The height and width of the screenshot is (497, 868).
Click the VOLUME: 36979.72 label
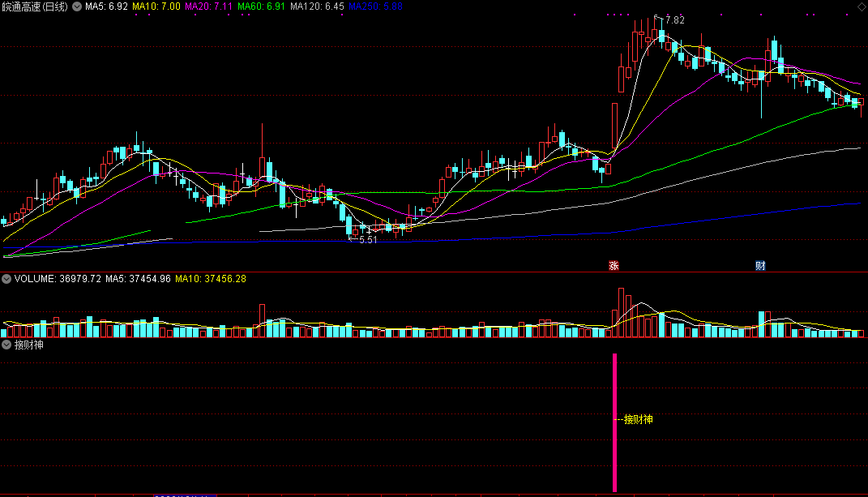(58, 279)
